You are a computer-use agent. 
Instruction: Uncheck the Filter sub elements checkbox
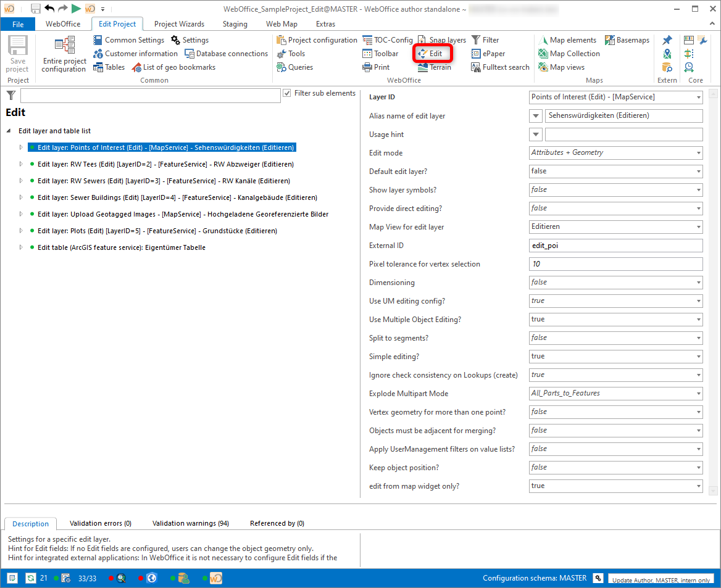(x=287, y=93)
